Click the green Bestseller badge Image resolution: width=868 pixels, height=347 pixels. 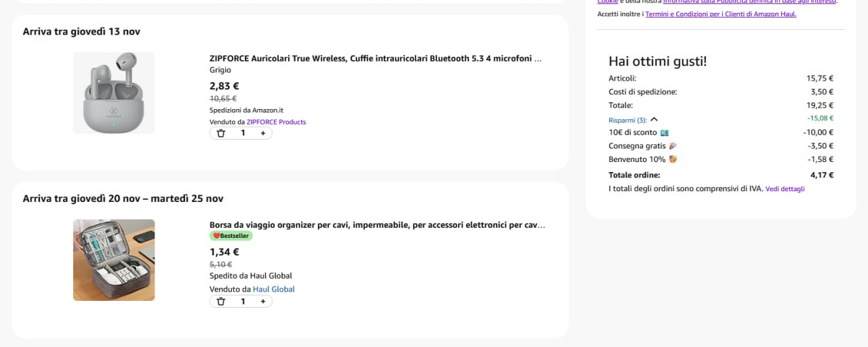click(231, 236)
